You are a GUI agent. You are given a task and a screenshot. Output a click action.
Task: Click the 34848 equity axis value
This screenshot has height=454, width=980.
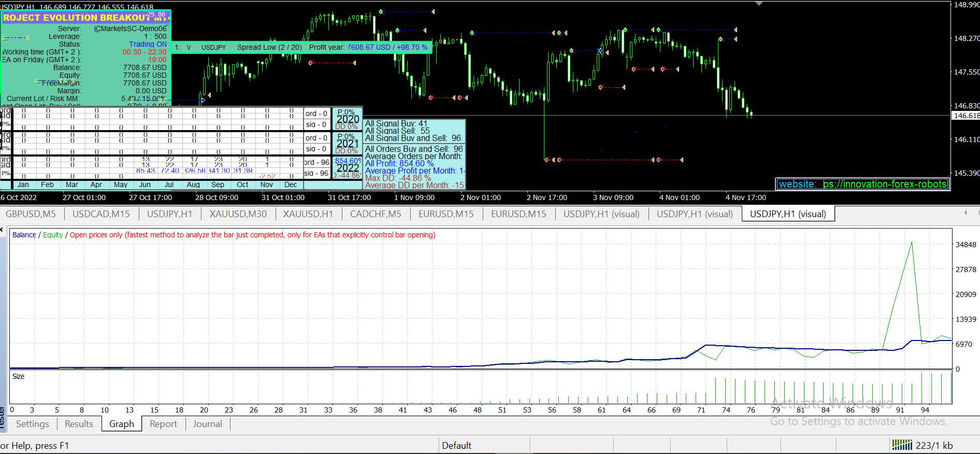pos(965,245)
